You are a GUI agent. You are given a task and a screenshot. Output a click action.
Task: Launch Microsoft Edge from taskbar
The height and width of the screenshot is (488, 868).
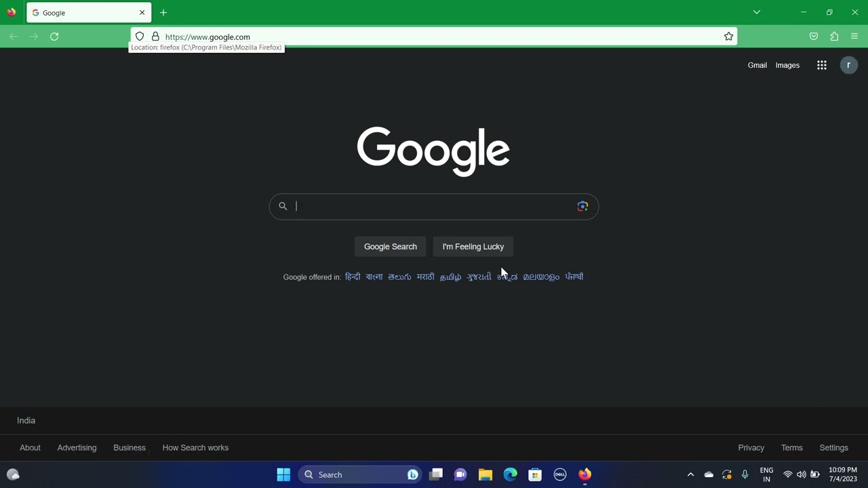pyautogui.click(x=510, y=474)
